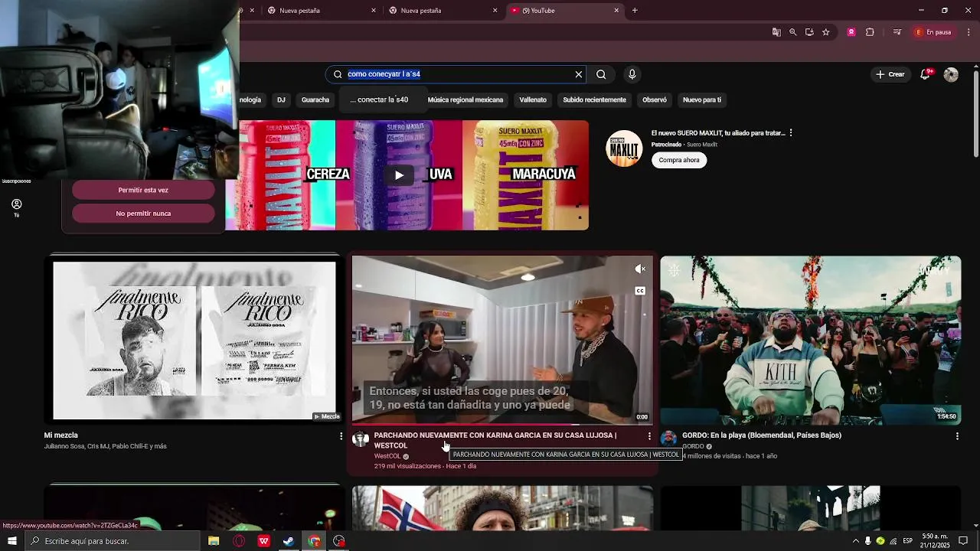Filter by the Observó chip
The image size is (980, 551).
click(x=655, y=99)
